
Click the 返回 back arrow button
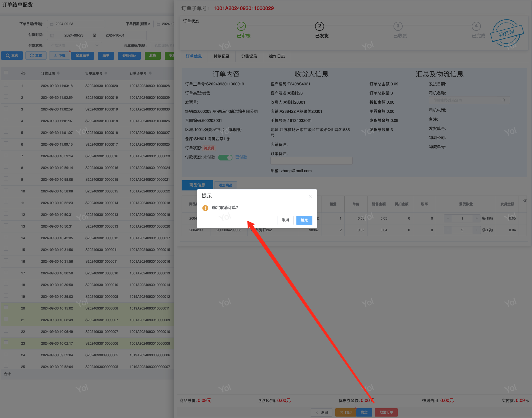click(322, 412)
